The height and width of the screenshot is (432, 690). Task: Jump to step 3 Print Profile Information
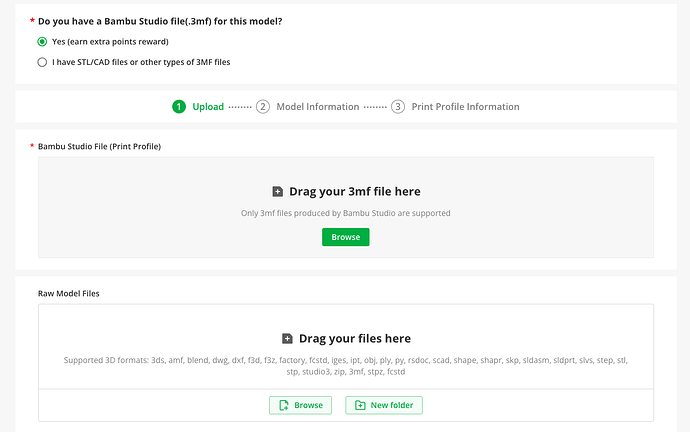point(455,106)
